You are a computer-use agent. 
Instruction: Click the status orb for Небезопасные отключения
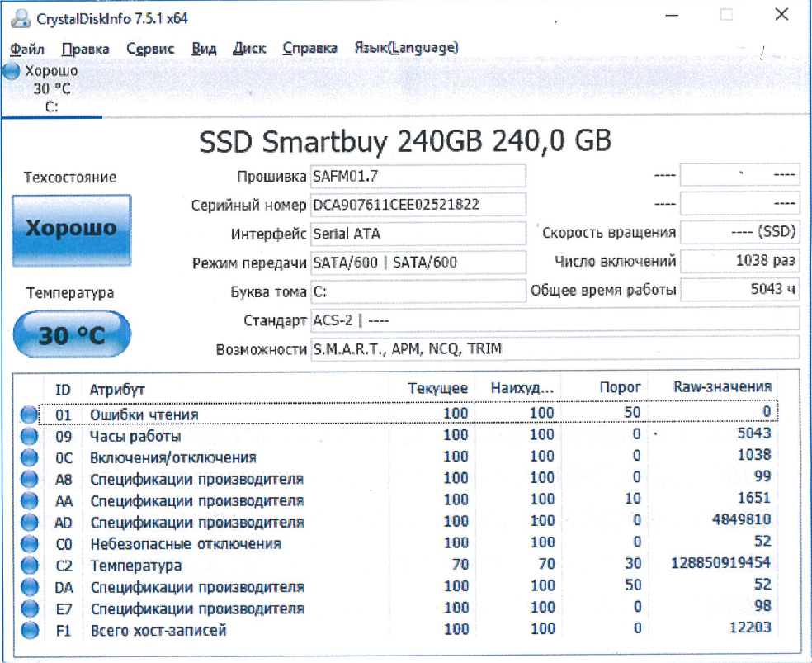30,544
